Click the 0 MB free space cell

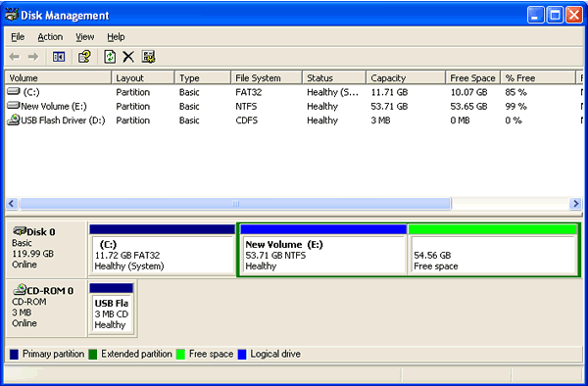460,121
